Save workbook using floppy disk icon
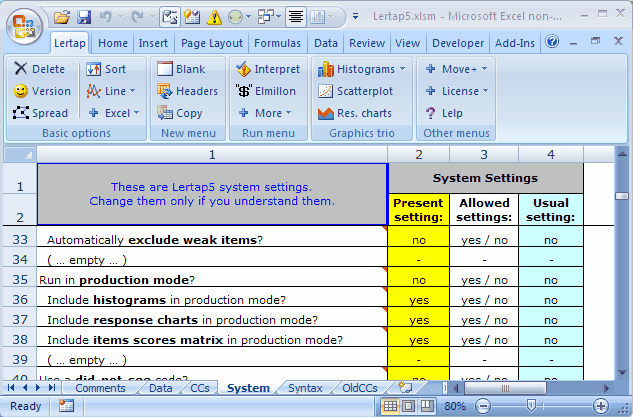Image resolution: width=633 pixels, height=417 pixels. click(x=84, y=17)
